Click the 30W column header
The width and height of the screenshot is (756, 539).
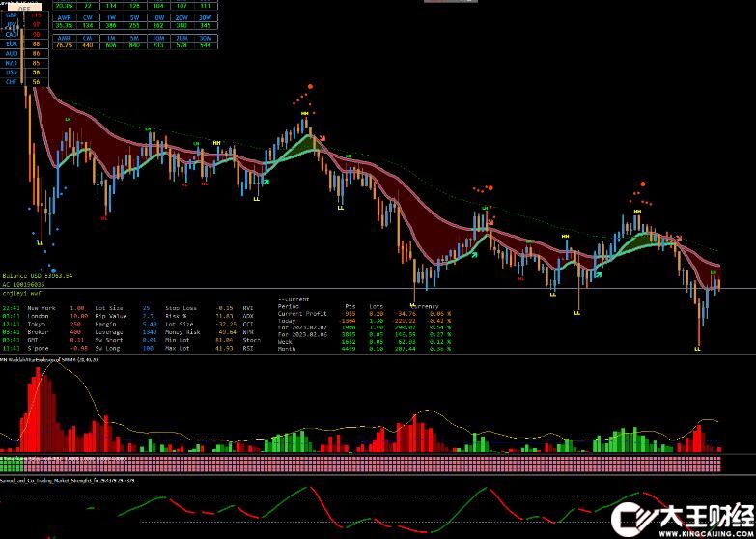click(x=206, y=17)
